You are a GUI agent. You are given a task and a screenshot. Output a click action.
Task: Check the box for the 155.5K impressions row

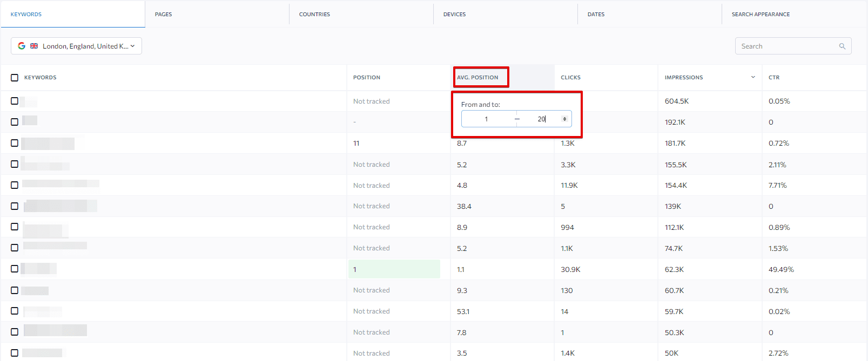[x=15, y=164]
